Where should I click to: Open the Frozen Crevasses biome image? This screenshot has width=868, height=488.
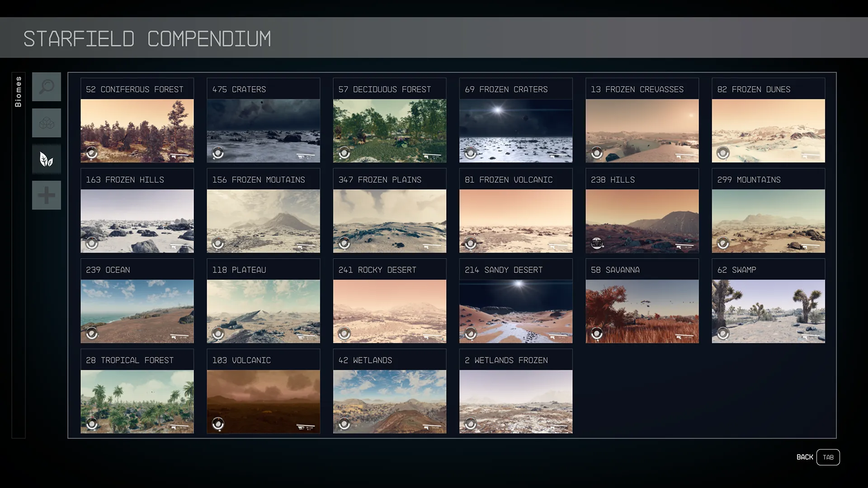coord(642,131)
